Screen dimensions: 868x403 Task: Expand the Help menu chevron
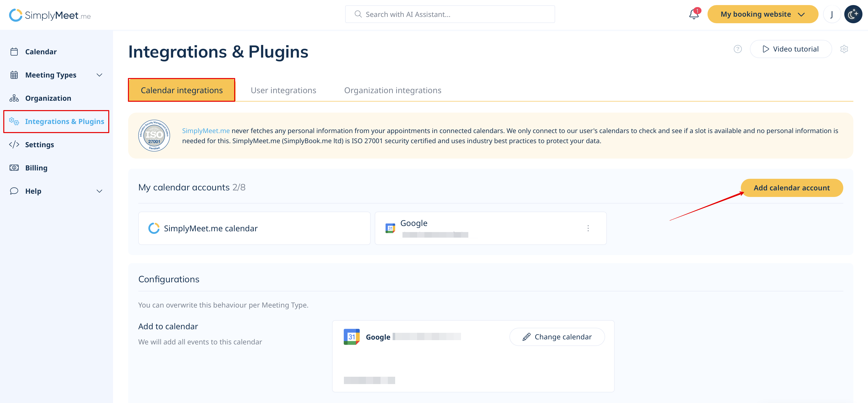(x=99, y=191)
